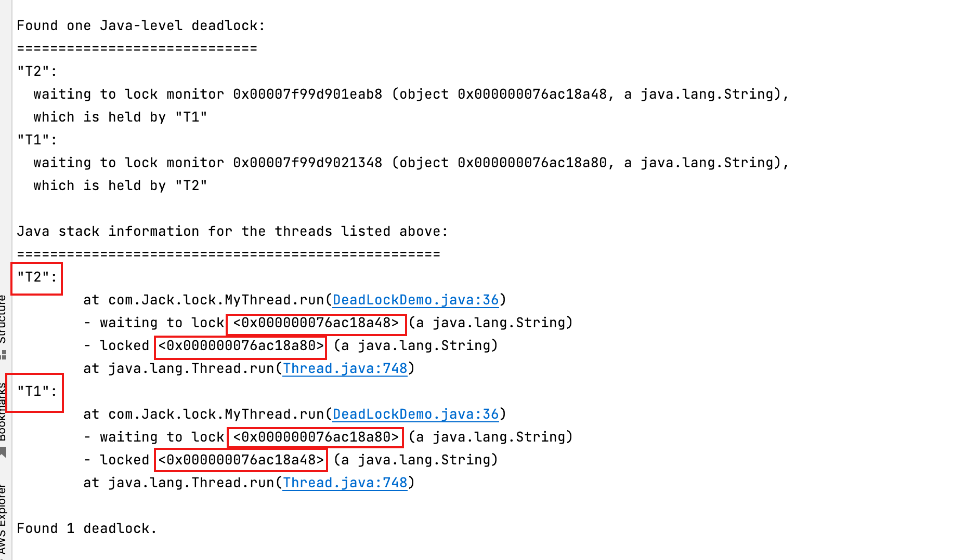This screenshot has height=560, width=965.
Task: Click the "Found 1 deadlock." line
Action: [86, 529]
